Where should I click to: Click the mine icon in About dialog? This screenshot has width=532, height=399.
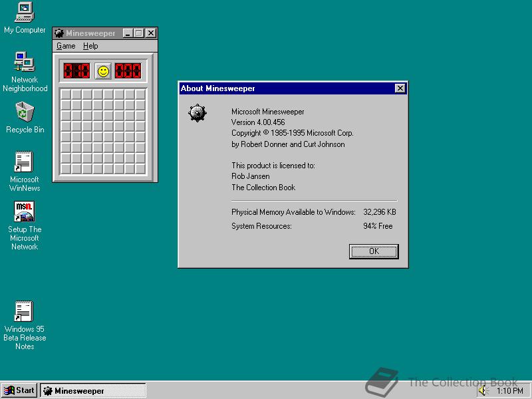[x=198, y=113]
